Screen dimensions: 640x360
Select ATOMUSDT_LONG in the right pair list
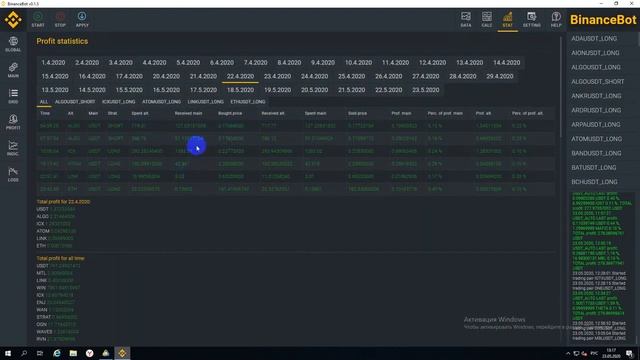coord(596,139)
